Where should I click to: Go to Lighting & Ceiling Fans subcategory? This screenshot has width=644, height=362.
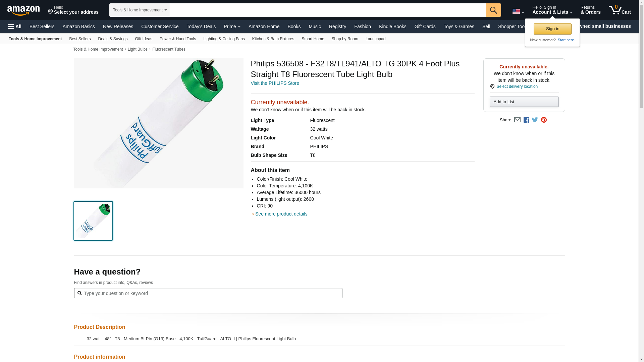[x=224, y=39]
